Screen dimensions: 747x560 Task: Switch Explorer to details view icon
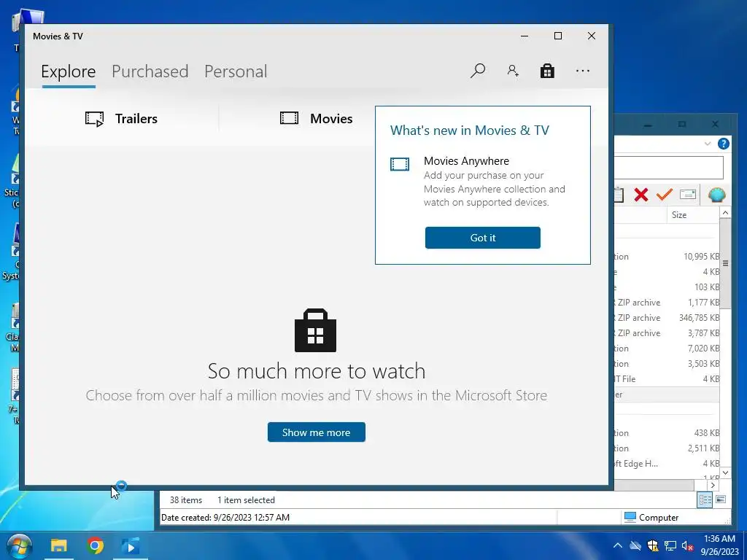point(705,499)
